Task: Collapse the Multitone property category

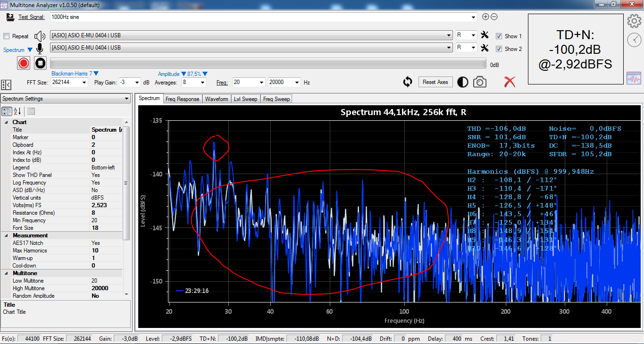Action: coord(7,273)
